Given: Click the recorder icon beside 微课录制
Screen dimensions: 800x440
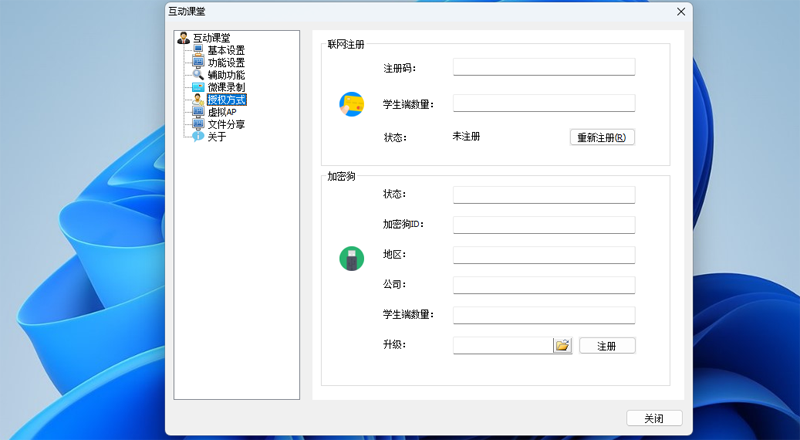Looking at the screenshot, I should (x=198, y=87).
